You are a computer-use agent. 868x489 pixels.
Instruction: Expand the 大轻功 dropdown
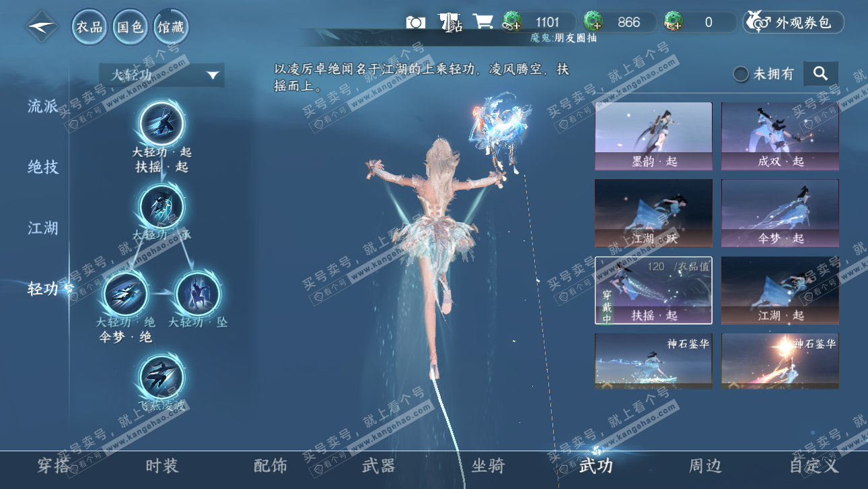(x=161, y=75)
